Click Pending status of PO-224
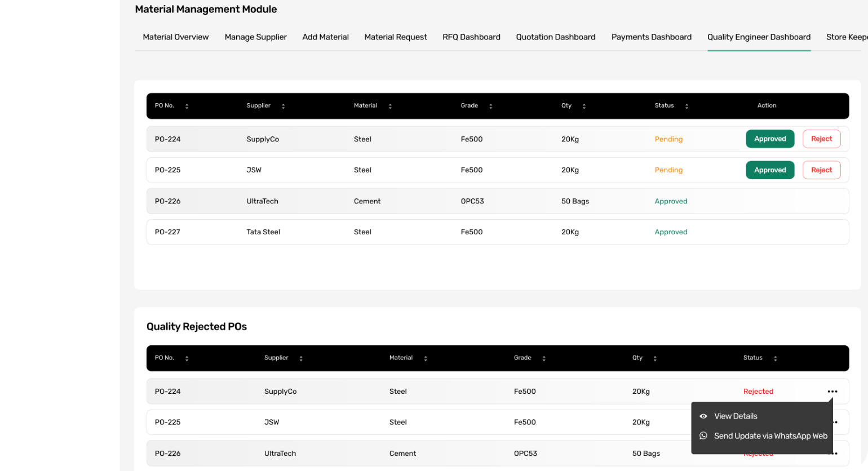The width and height of the screenshot is (868, 471). pyautogui.click(x=668, y=139)
